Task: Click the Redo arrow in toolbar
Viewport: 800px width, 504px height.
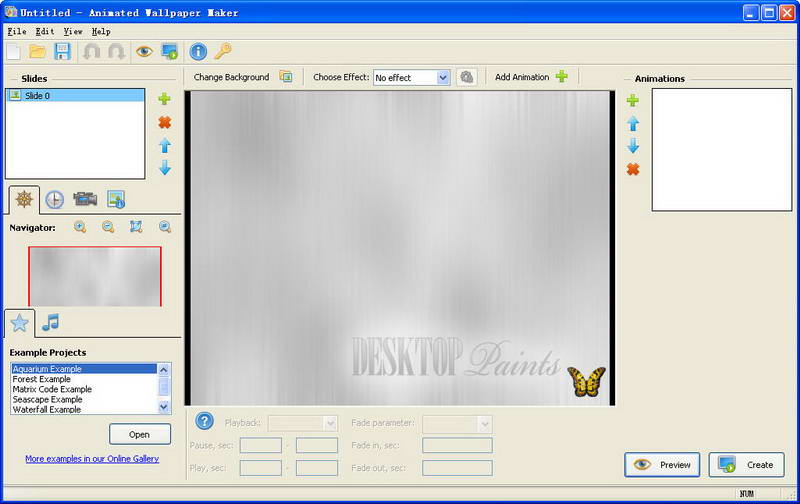Action: pos(116,52)
